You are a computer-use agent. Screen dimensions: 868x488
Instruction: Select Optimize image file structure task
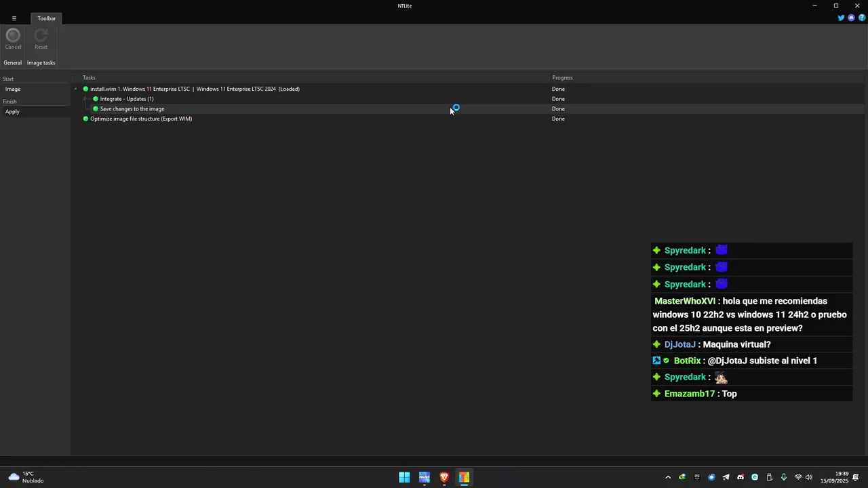(141, 119)
